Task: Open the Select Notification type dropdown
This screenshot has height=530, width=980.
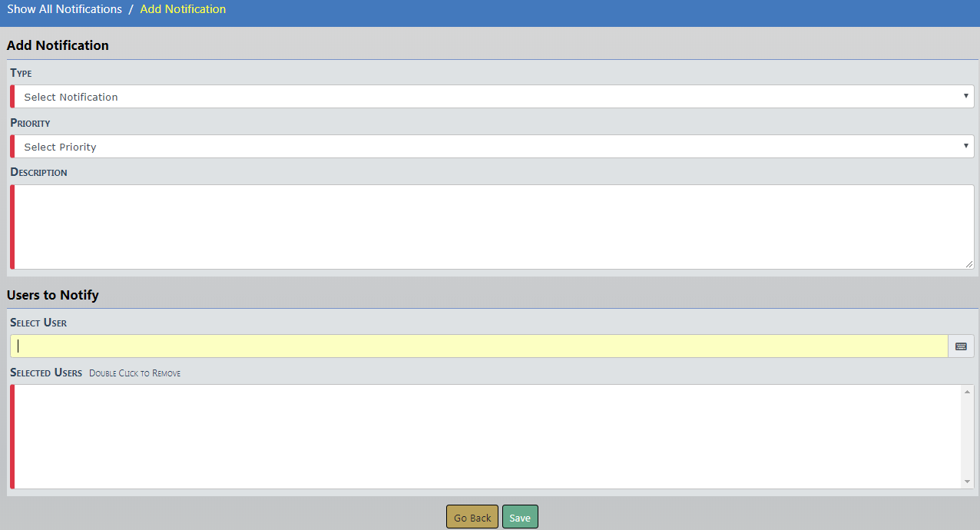Action: [x=492, y=97]
